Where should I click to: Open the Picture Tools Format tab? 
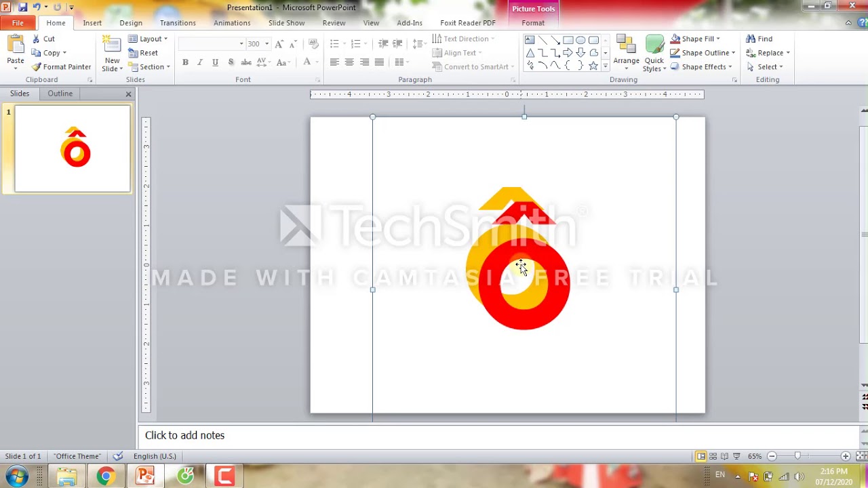point(533,23)
